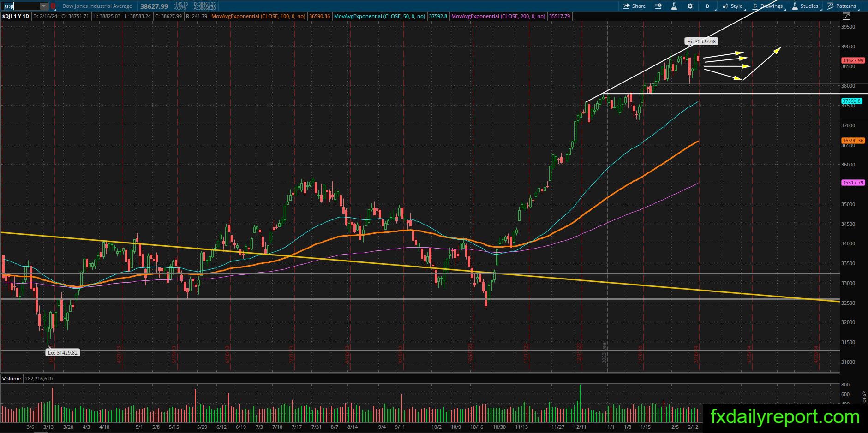
Task: Click the cyan 37592.8 EMA price bubble
Action: coord(851,101)
